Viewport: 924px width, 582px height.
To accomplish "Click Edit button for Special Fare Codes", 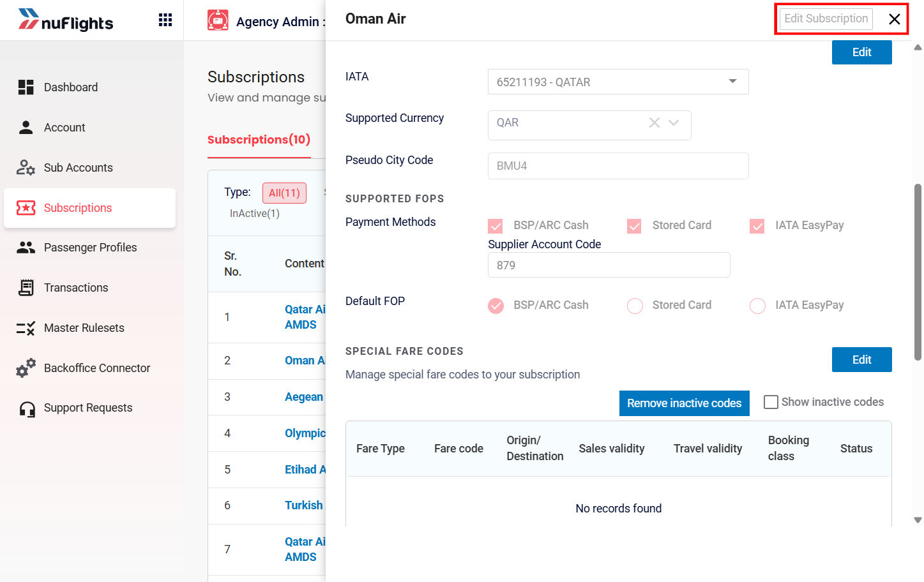I will 862,360.
